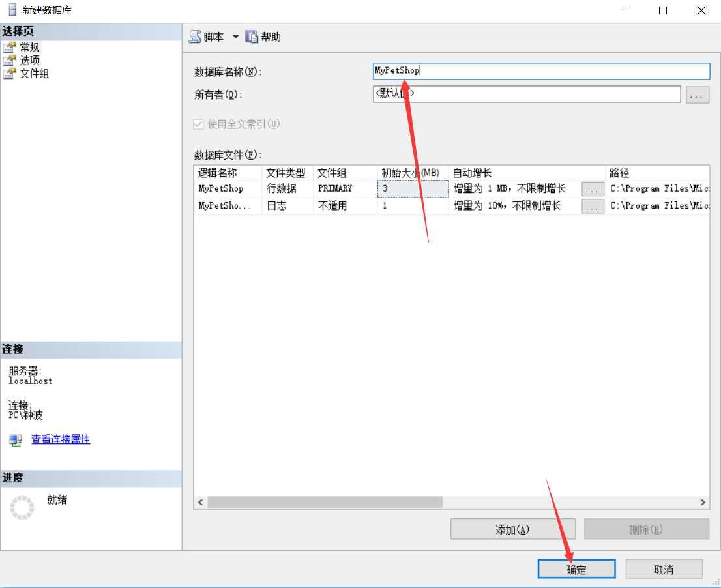Viewport: 721px width, 588px height.
Task: Open autogrowth ellipsis button for 日志 row
Action: (593, 207)
